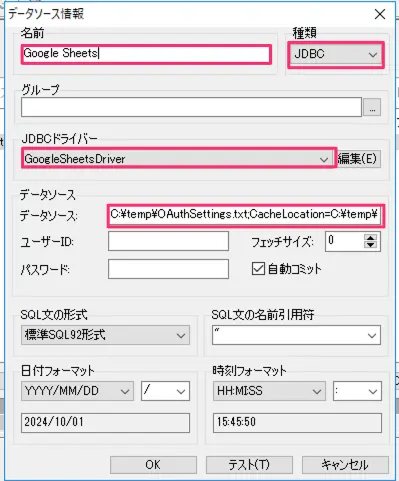This screenshot has height=481, width=399.
Task: Open the 種類 dropdown showing JDBC
Action: (x=336, y=54)
